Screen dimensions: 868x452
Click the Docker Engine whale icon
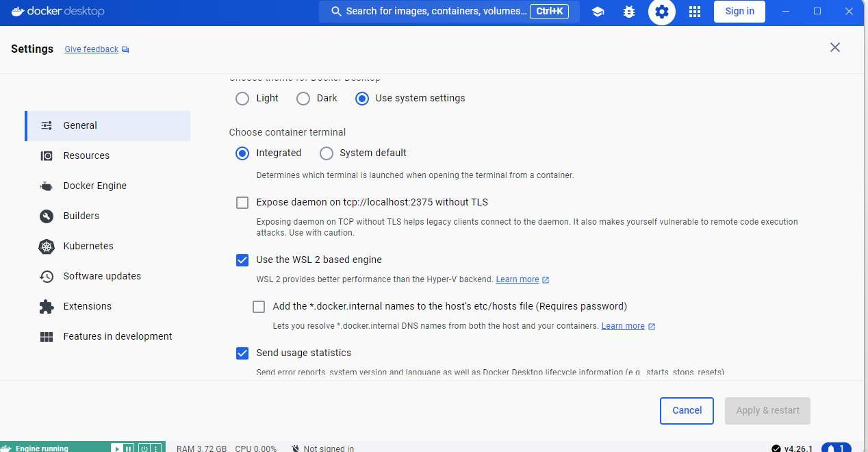point(47,186)
